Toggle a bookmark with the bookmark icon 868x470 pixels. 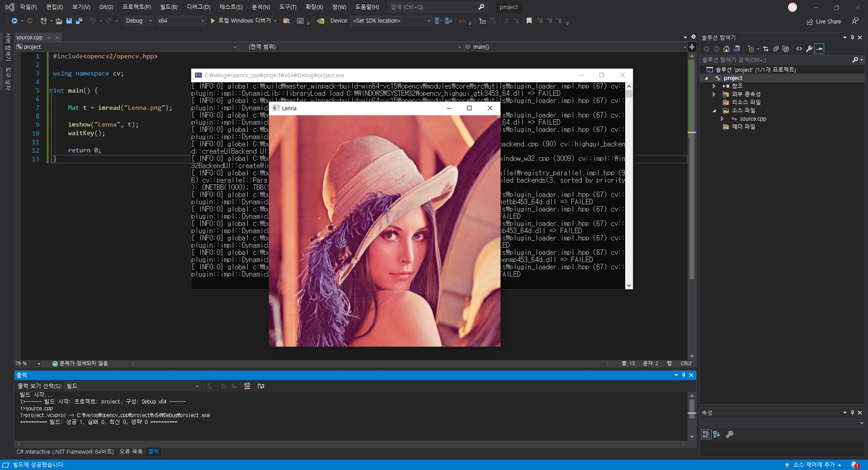[x=529, y=21]
